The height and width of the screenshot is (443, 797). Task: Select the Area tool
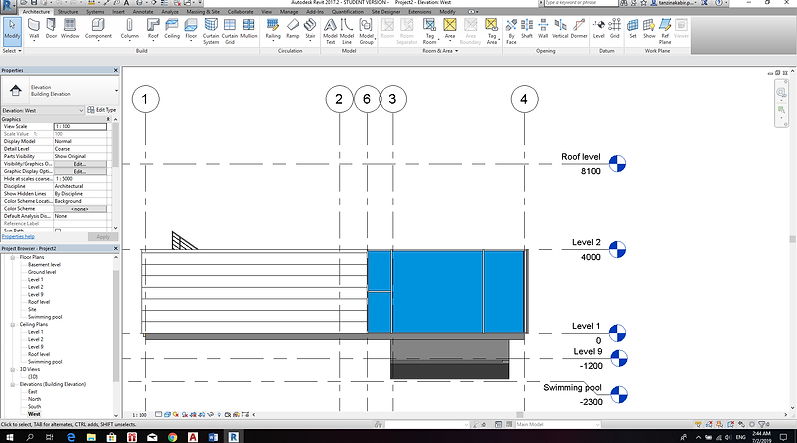450,29
